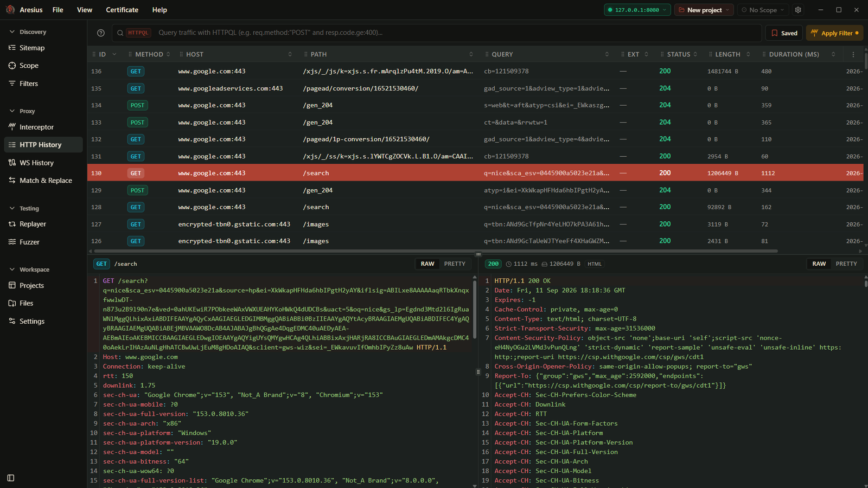
Task: Open the Match & Replace icon
Action: pos(12,181)
